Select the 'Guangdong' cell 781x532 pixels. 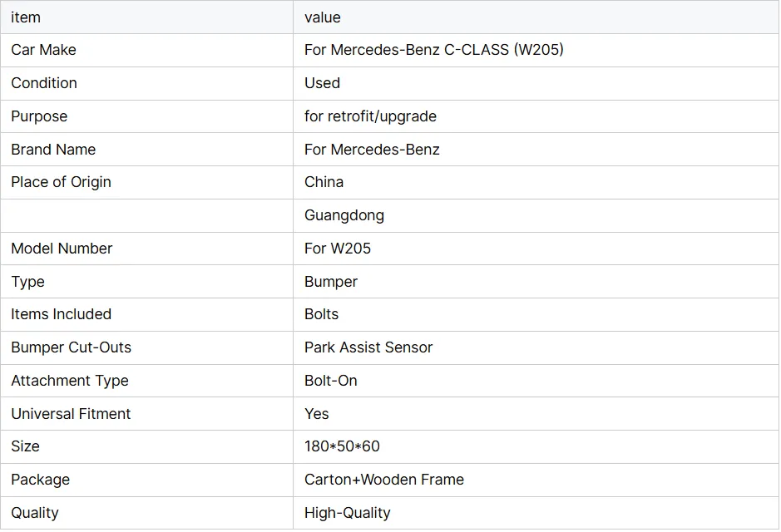click(344, 215)
